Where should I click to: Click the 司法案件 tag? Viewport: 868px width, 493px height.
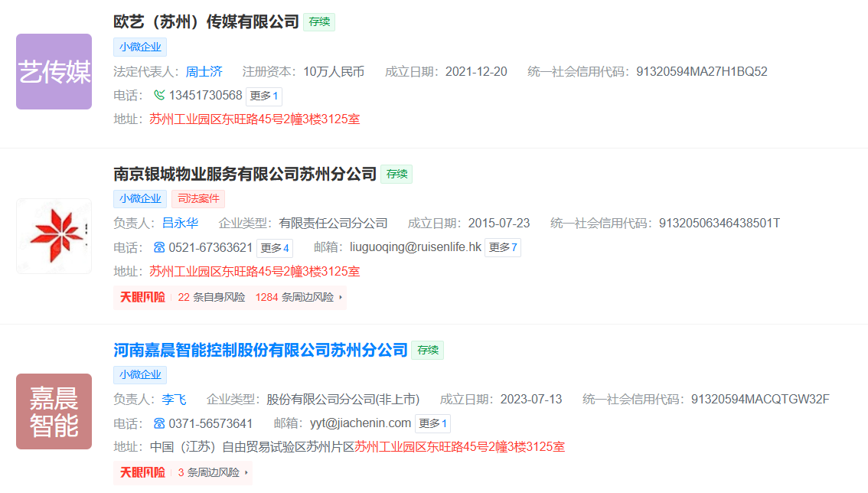point(198,199)
